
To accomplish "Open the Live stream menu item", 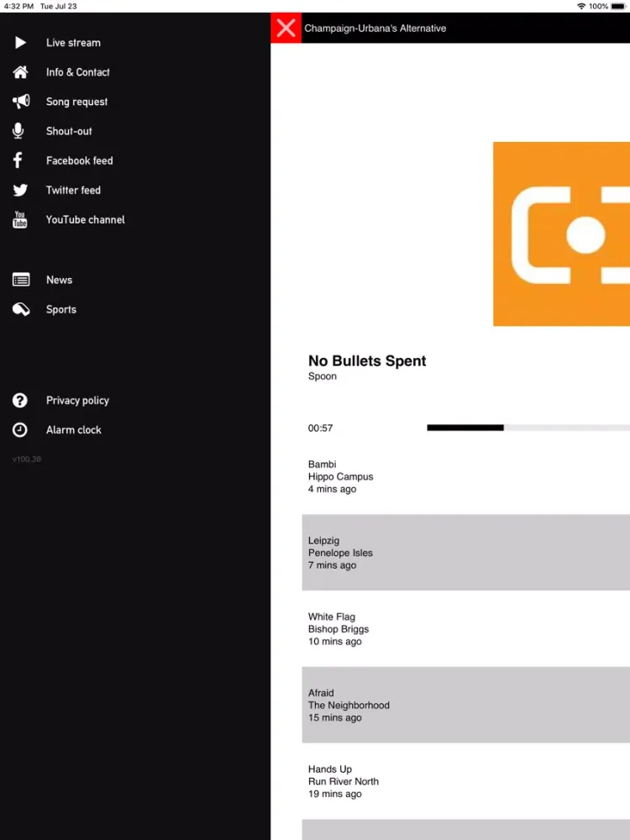I will (x=73, y=43).
